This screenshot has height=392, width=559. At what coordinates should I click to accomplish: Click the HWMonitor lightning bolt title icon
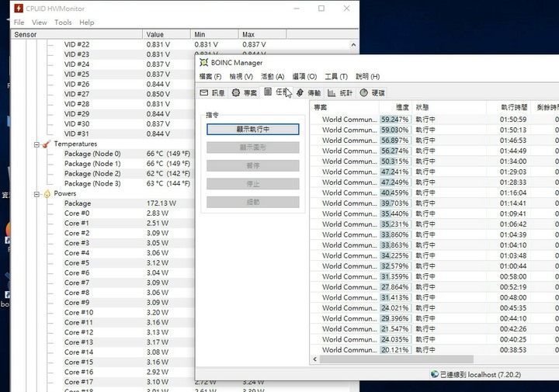19,8
